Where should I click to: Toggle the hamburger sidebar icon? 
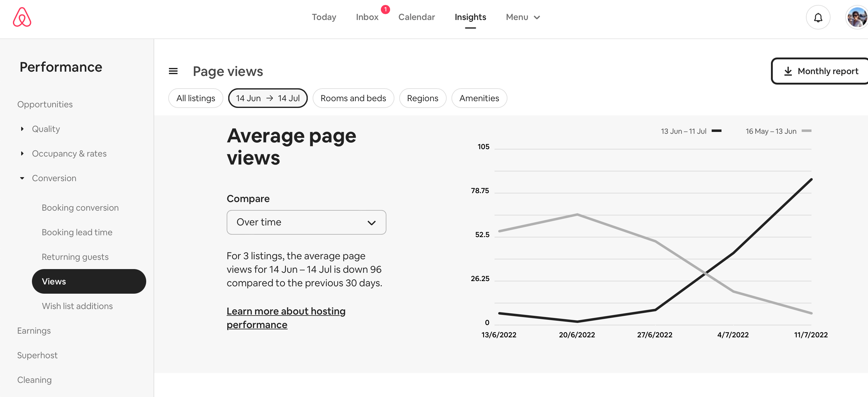(173, 71)
